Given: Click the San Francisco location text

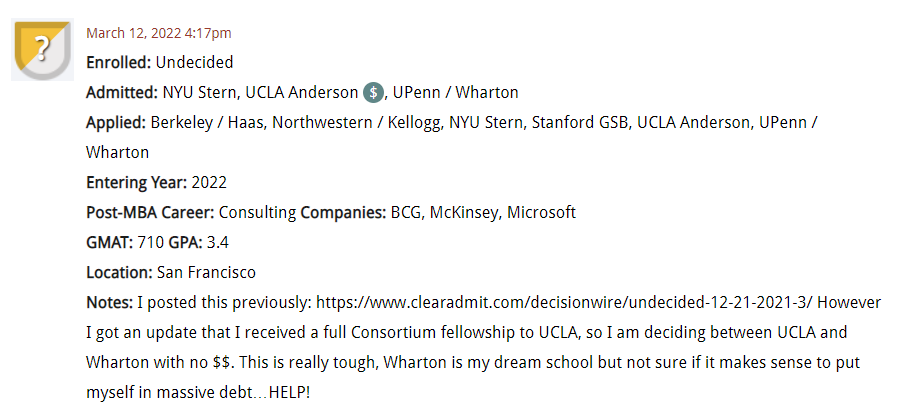Looking at the screenshot, I should [206, 272].
